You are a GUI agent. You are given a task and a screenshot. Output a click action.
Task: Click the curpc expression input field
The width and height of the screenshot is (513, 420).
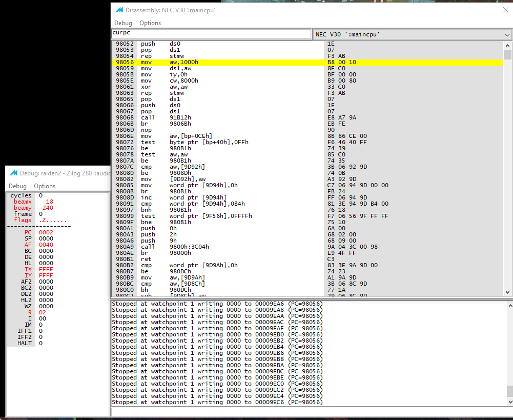[x=211, y=33]
